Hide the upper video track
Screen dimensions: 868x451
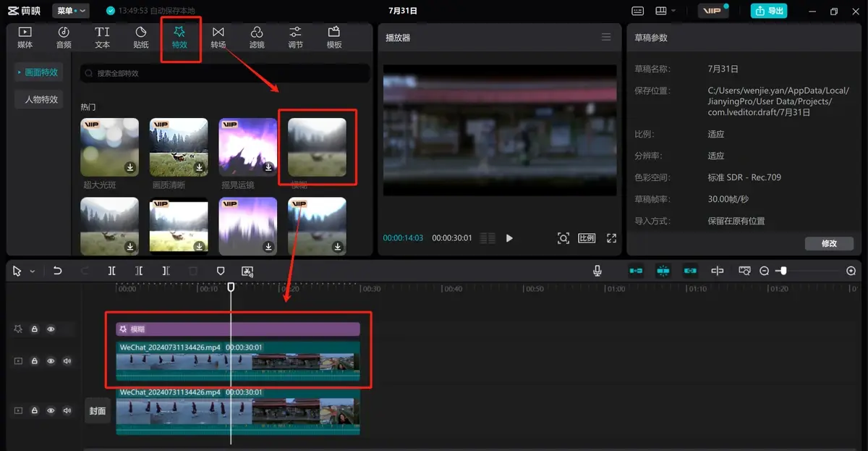51,361
